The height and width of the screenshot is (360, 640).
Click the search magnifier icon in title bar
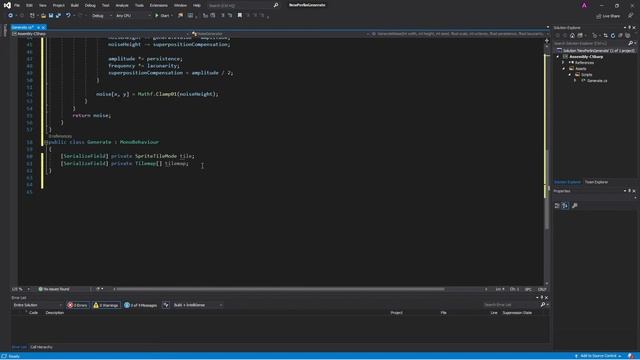276,5
